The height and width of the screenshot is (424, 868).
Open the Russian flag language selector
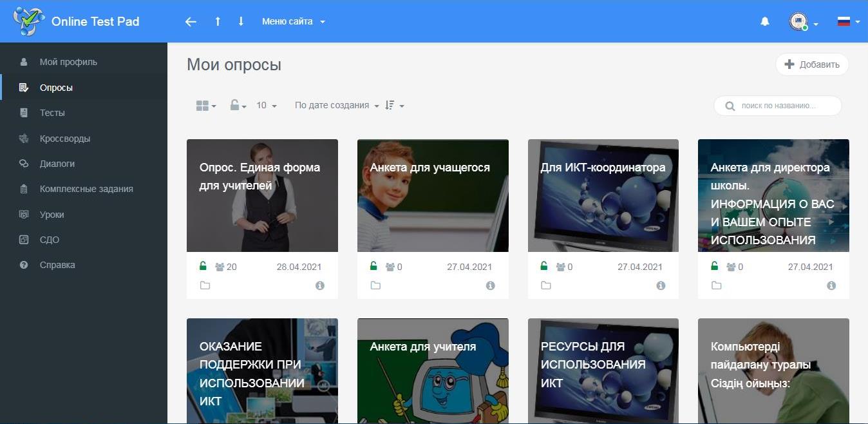[x=848, y=22]
